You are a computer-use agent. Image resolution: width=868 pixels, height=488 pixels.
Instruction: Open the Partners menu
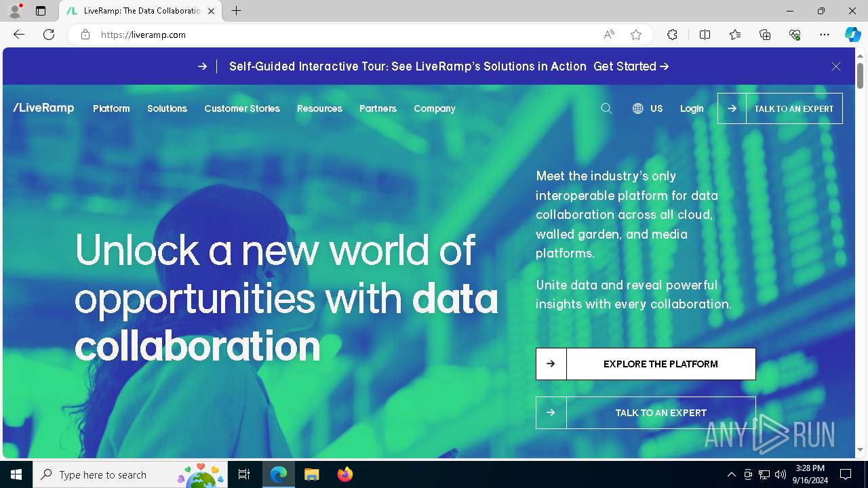click(378, 108)
